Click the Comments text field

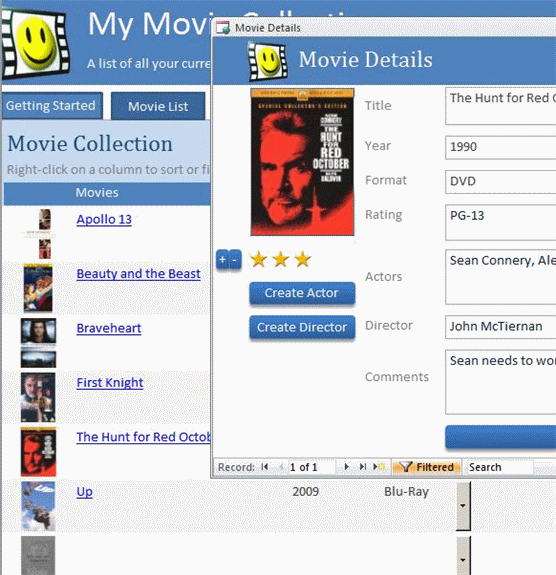[501, 382]
